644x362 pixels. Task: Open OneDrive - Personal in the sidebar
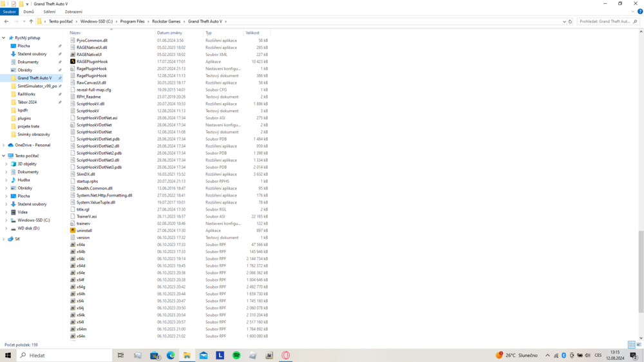(32, 145)
